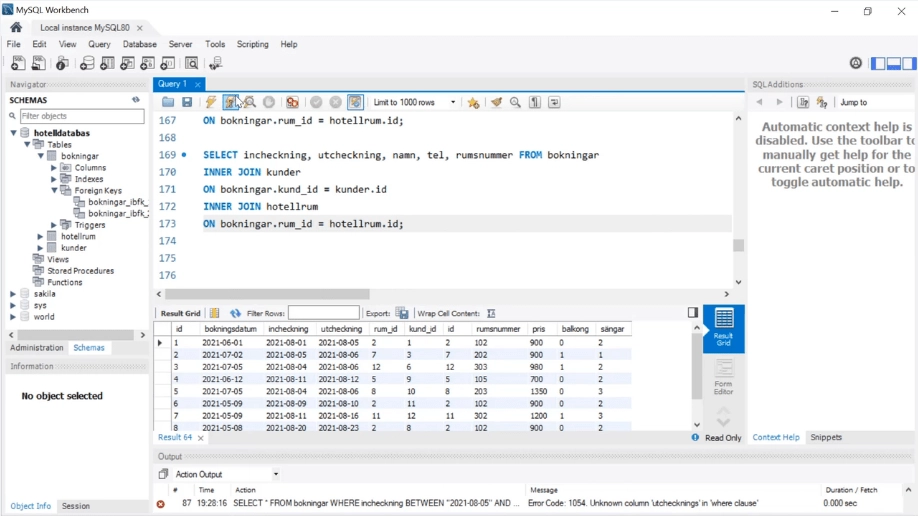Click the Filter Rows input field
This screenshot has width=918, height=516.
[x=323, y=313]
